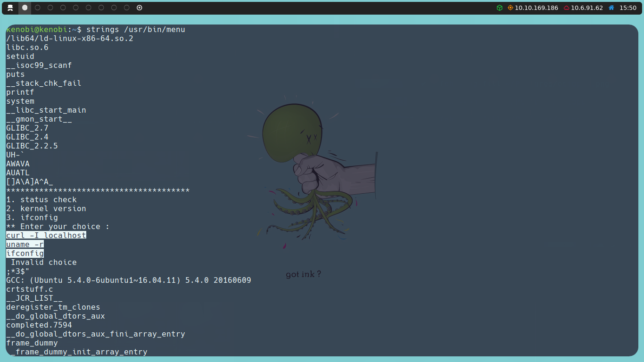The image size is (644, 362).
Task: Click the '3. ifconfig' menu line
Action: 32,218
